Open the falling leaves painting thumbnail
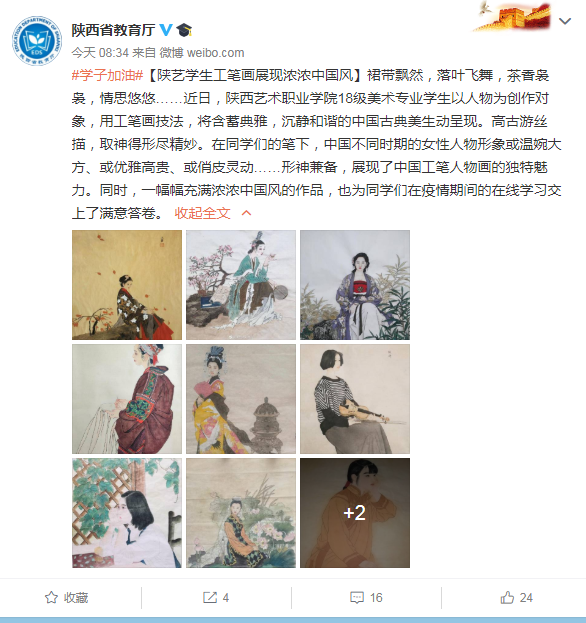 [127, 285]
